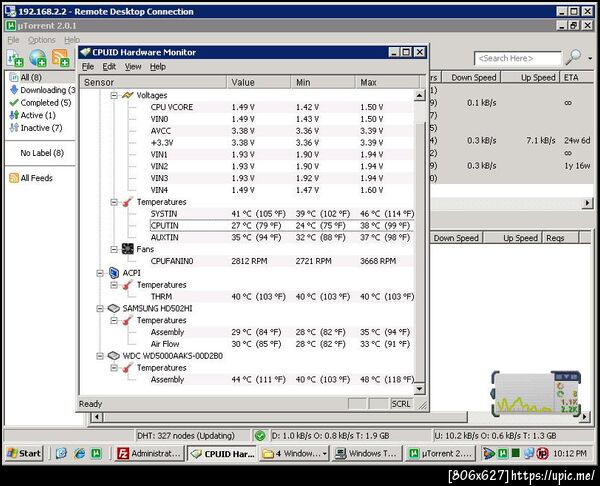The width and height of the screenshot is (600, 486).
Task: Click the Fans icon in sensor tree
Action: click(127, 249)
